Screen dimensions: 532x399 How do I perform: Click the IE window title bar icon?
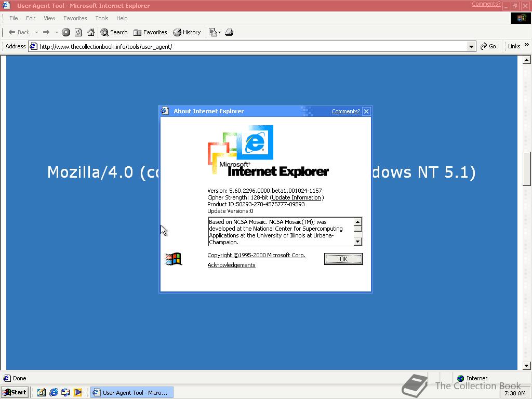[x=6, y=5]
